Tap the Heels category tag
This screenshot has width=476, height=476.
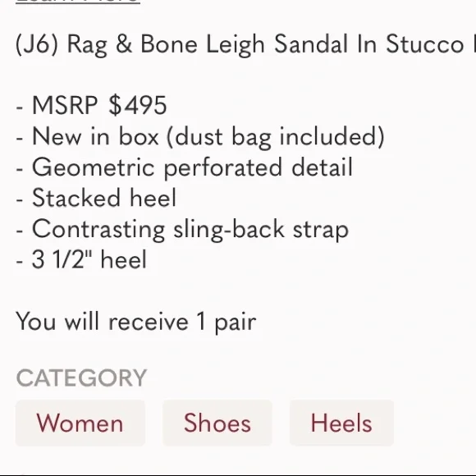(x=342, y=423)
